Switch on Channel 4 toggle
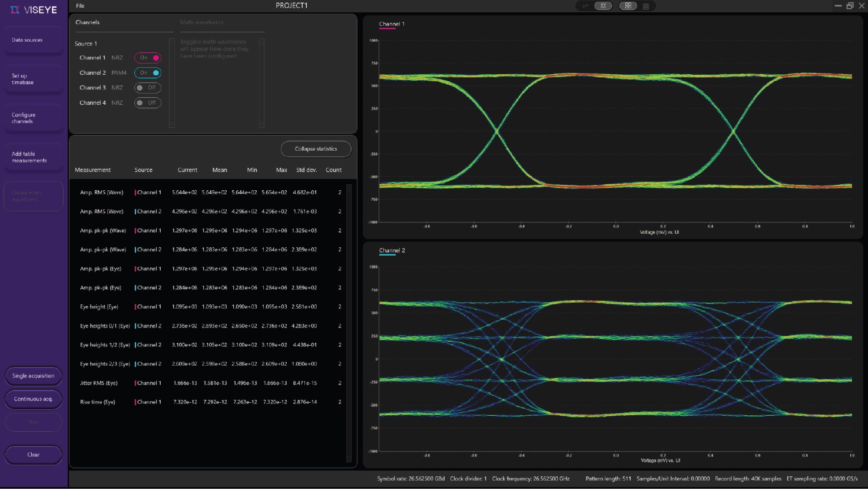Image resolution: width=868 pixels, height=490 pixels. 148,103
